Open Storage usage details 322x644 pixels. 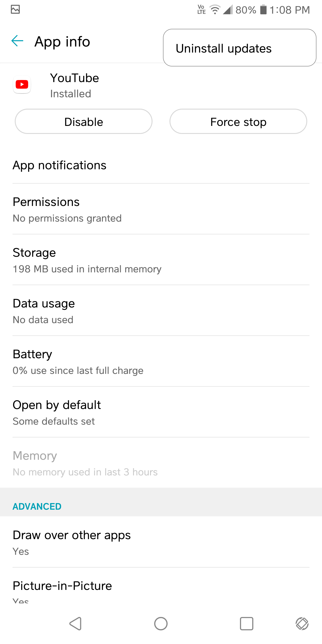(161, 260)
